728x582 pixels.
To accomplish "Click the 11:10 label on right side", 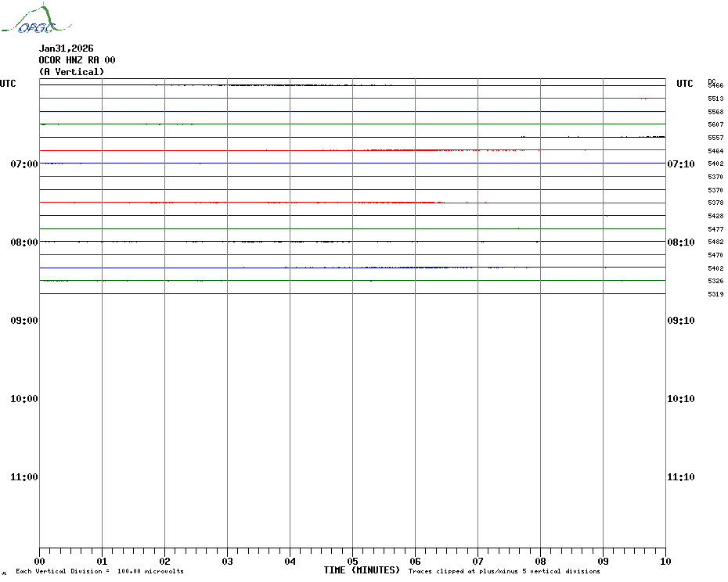I will point(680,477).
